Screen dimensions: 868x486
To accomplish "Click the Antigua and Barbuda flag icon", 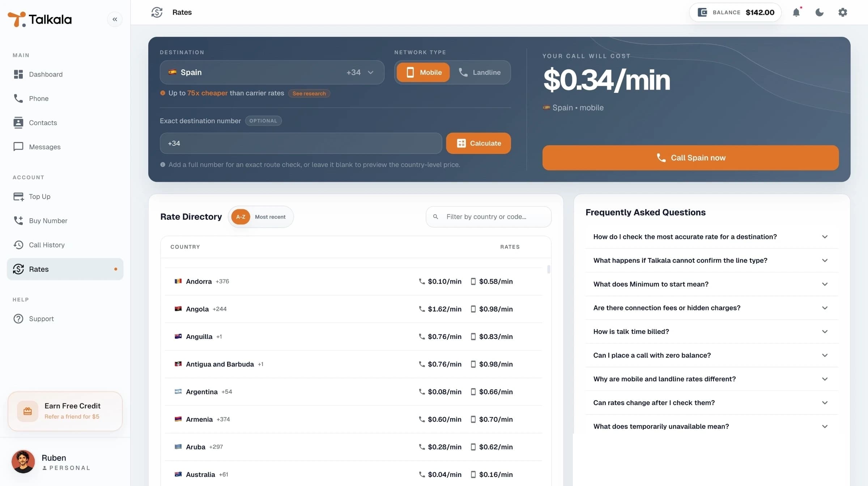I will tap(178, 364).
